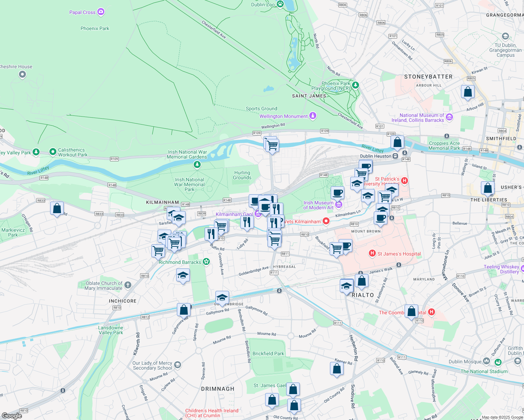The width and height of the screenshot is (524, 420).
Task: Click the 'Sports Ground' label
Action: [x=261, y=108]
